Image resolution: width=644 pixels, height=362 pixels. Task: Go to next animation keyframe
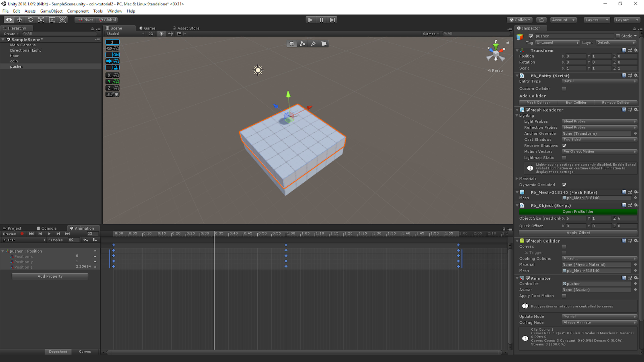click(x=58, y=234)
